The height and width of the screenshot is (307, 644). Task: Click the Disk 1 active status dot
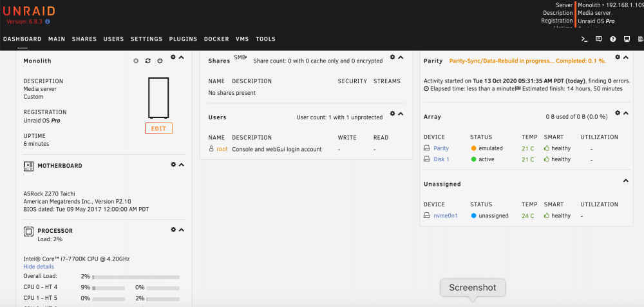(x=473, y=159)
